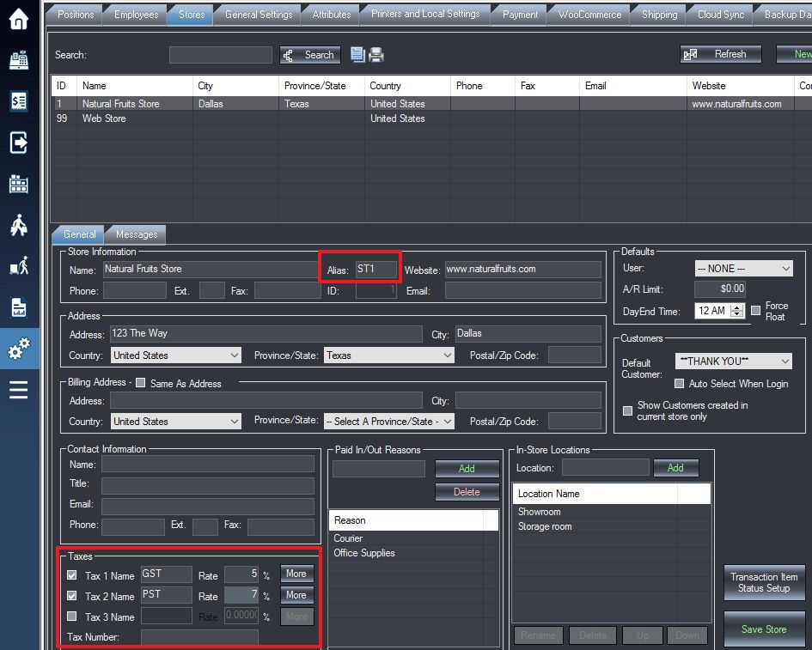Image resolution: width=812 pixels, height=650 pixels.
Task: Click the door-with-arrow sign out icon
Action: 19,143
